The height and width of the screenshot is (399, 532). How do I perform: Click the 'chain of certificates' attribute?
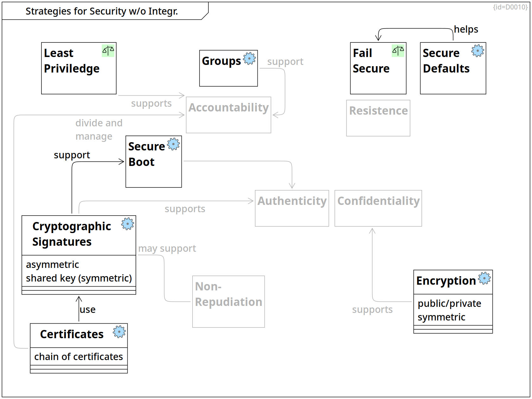pyautogui.click(x=79, y=357)
